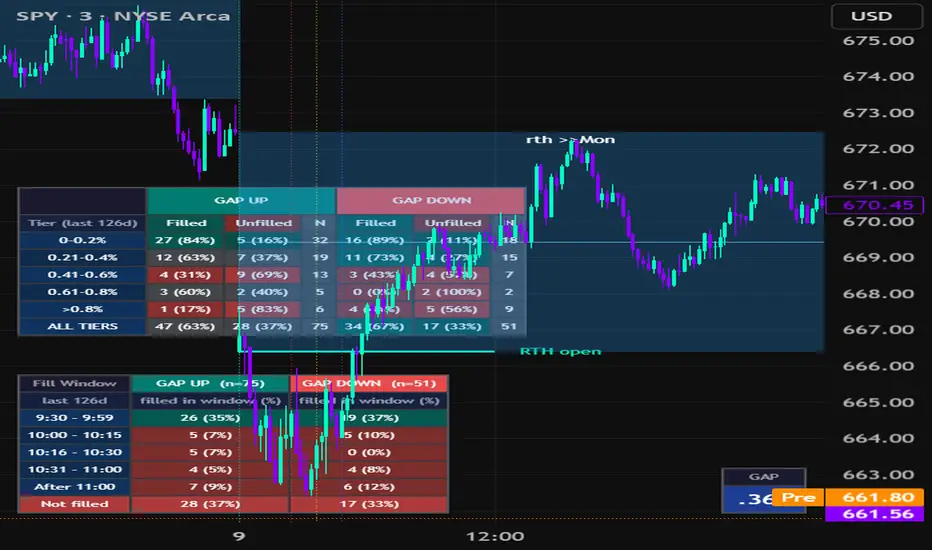The height and width of the screenshot is (550, 932).
Task: Click the 'rth >> Mon' chart label
Action: click(571, 140)
